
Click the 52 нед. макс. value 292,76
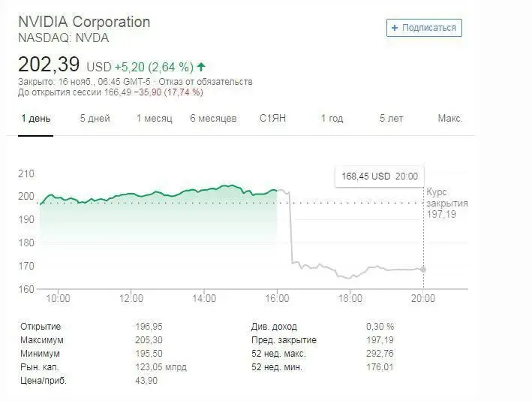[x=380, y=354]
